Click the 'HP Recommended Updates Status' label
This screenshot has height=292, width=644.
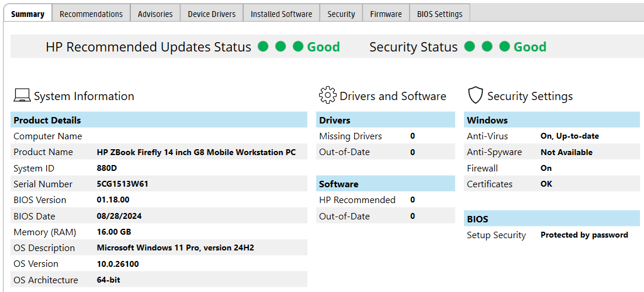148,47
